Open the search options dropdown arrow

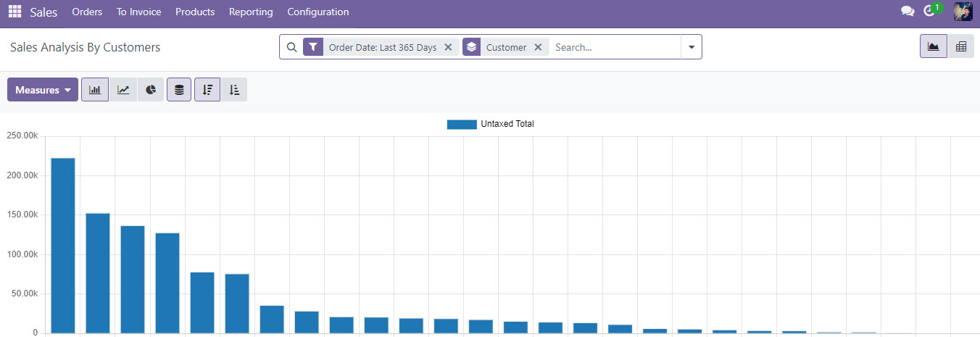[x=692, y=47]
